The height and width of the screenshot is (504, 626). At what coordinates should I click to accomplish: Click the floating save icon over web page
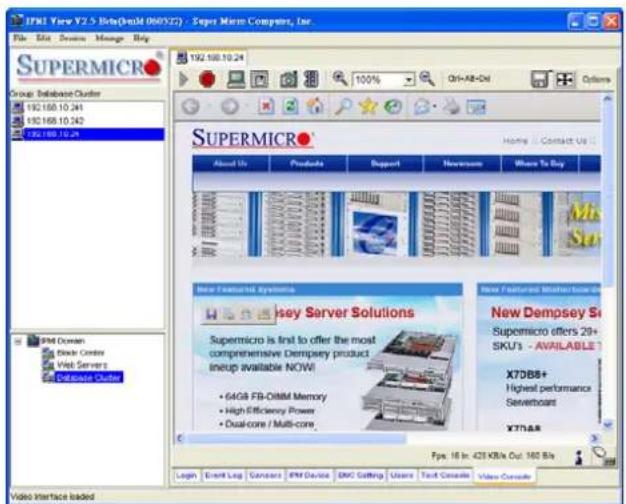click(211, 314)
